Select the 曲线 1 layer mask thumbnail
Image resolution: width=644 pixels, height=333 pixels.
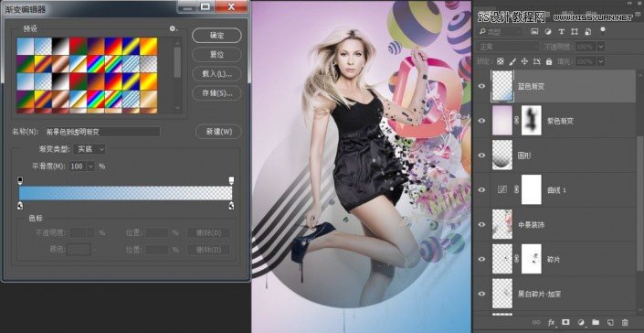532,189
